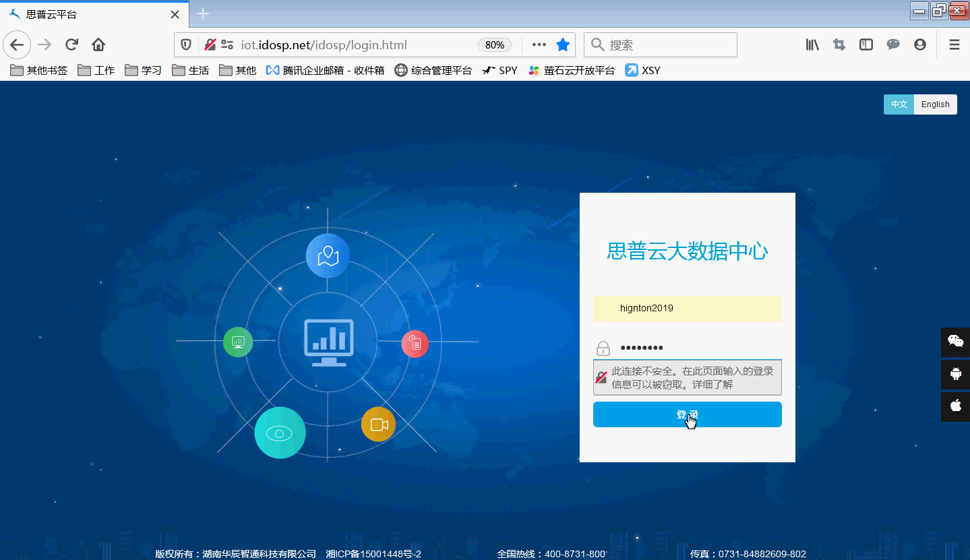
Task: Click the tracking protection shield icon
Action: tap(186, 44)
